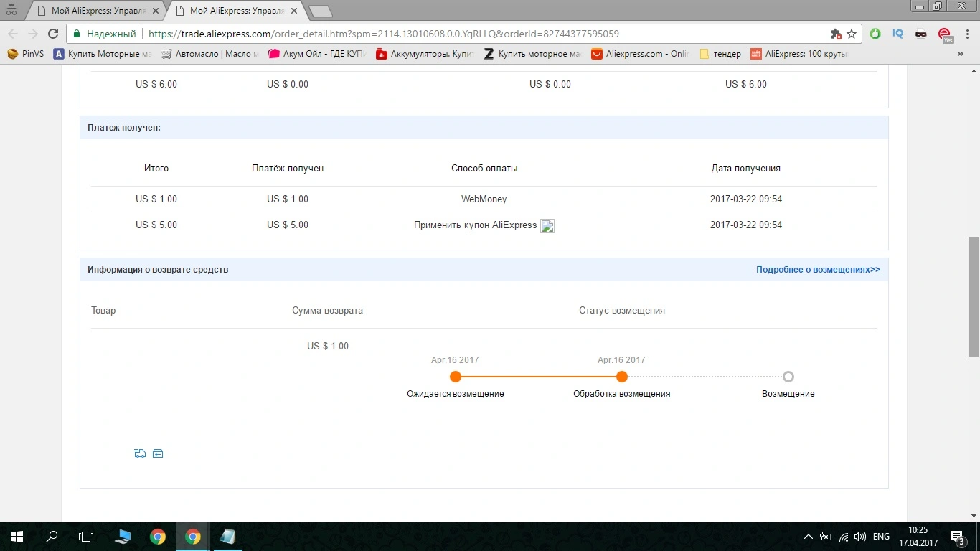Viewport: 980px width, 551px height.
Task: Click the green secure padlock icon
Action: 77,34
